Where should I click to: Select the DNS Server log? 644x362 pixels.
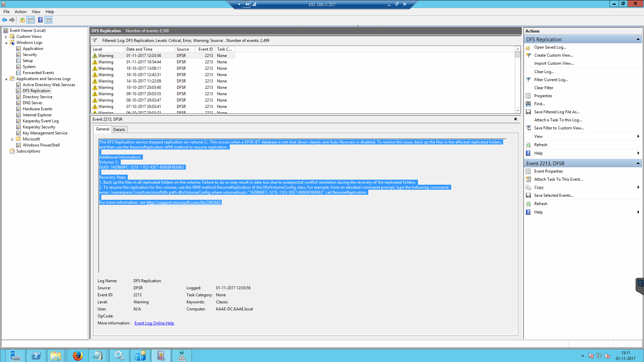pyautogui.click(x=33, y=103)
